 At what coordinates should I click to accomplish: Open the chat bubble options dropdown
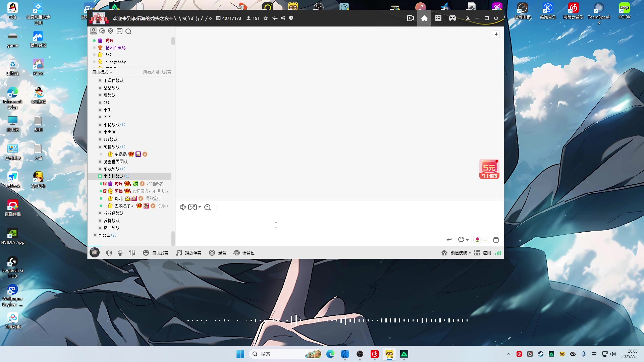tap(463, 240)
